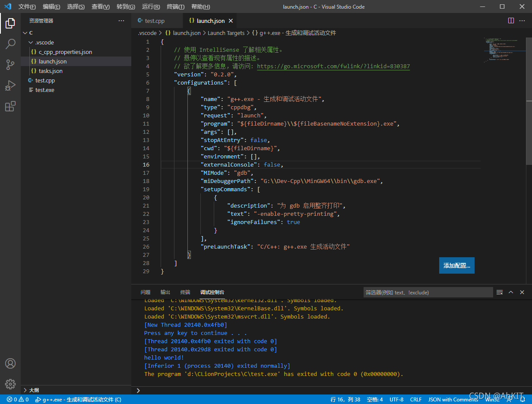Click the "externalConsole" false value
The width and height of the screenshot is (532, 404).
point(272,165)
